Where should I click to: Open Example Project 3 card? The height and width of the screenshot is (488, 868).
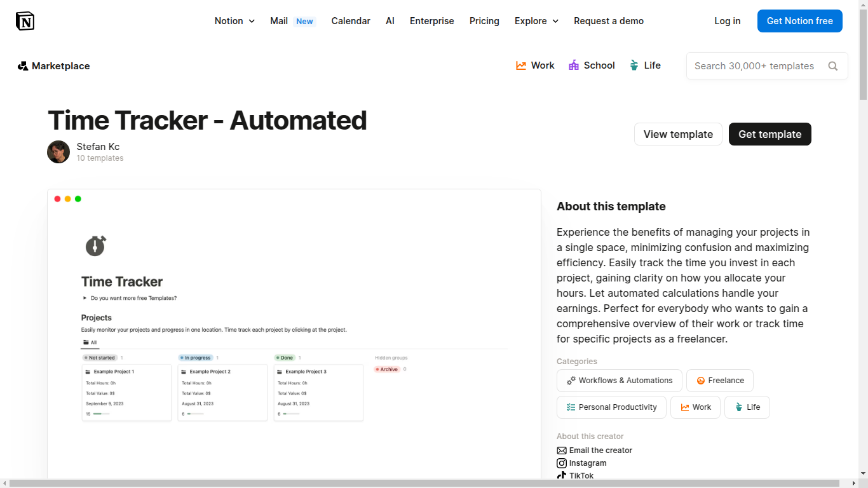pos(318,392)
